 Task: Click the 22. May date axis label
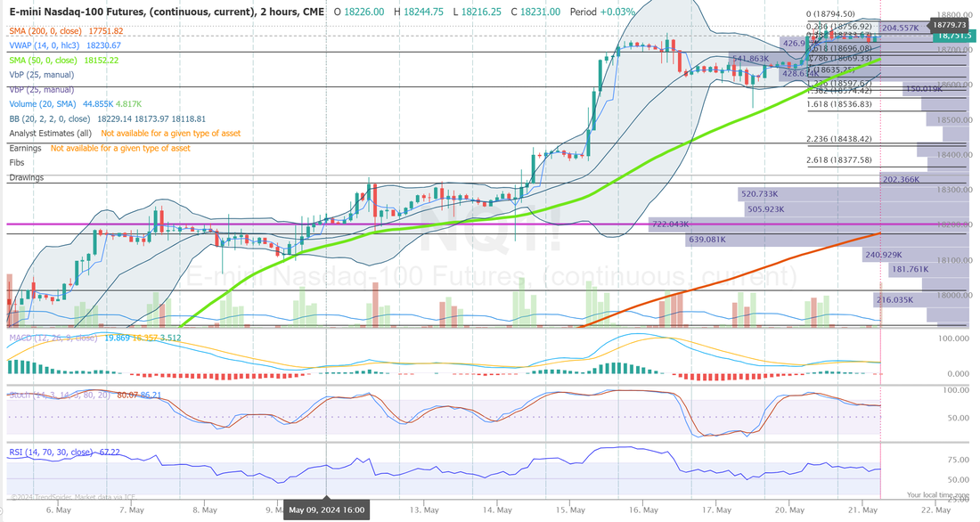tap(935, 510)
